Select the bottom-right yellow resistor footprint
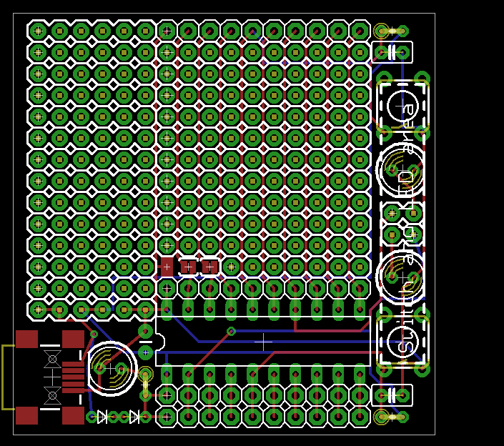 392,417
